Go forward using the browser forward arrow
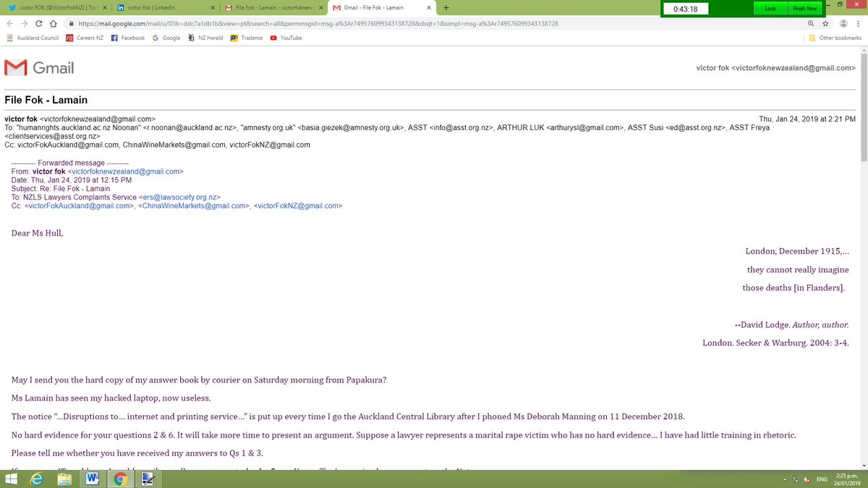868x488 pixels. tap(25, 23)
